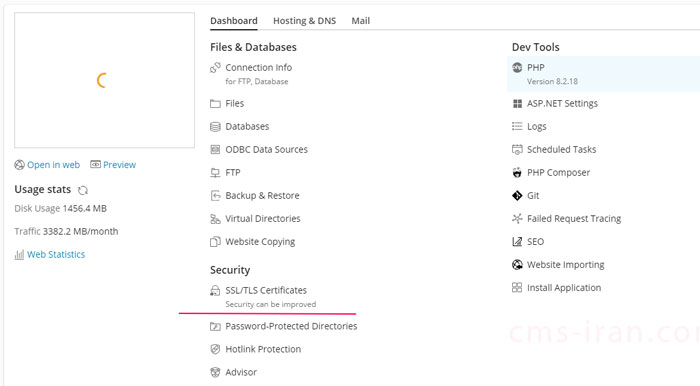Click the Git diamond icon
The width and height of the screenshot is (700, 386).
pyautogui.click(x=517, y=195)
